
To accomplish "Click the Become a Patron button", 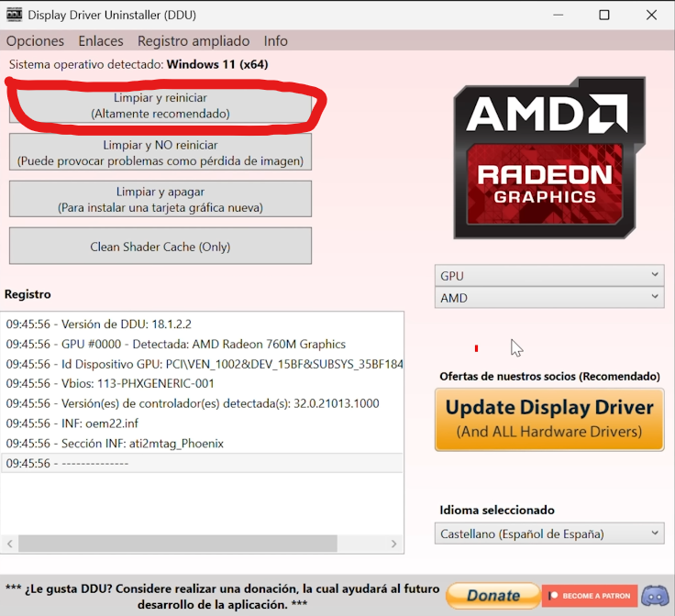I will (590, 596).
